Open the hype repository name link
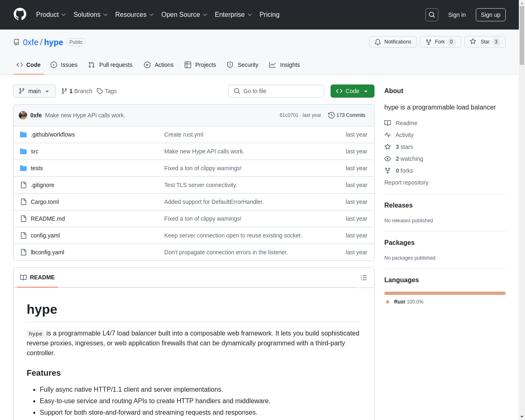 (x=54, y=42)
